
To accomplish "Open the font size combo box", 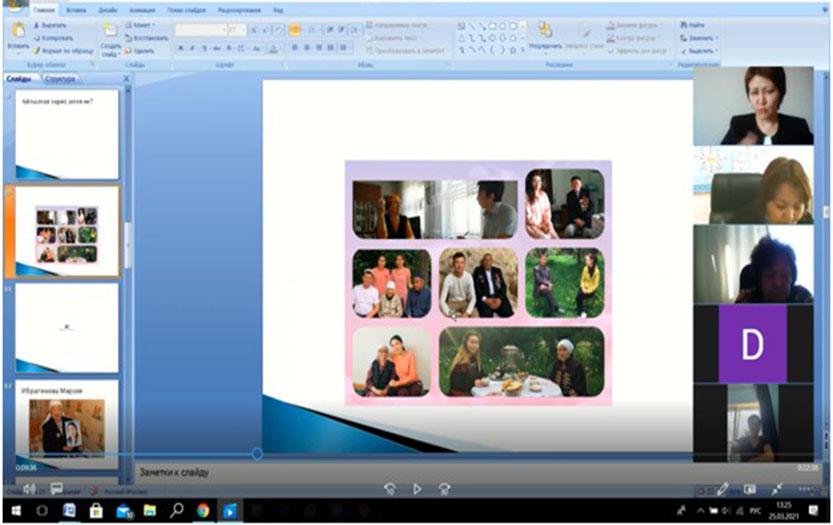I will click(236, 30).
